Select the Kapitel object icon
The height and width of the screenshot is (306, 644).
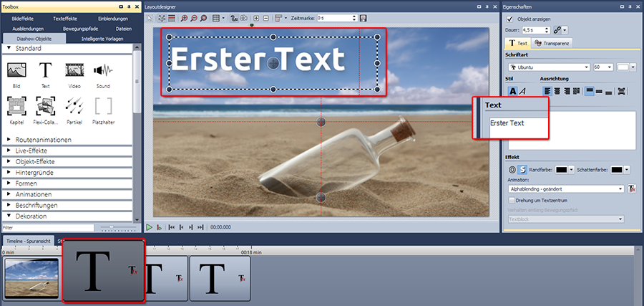click(16, 105)
